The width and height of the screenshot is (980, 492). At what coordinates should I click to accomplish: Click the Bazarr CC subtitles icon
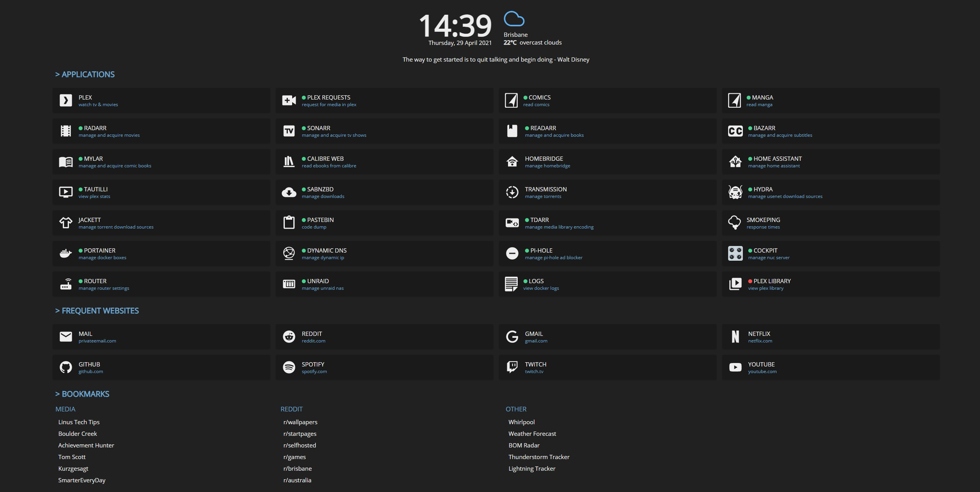(x=735, y=131)
